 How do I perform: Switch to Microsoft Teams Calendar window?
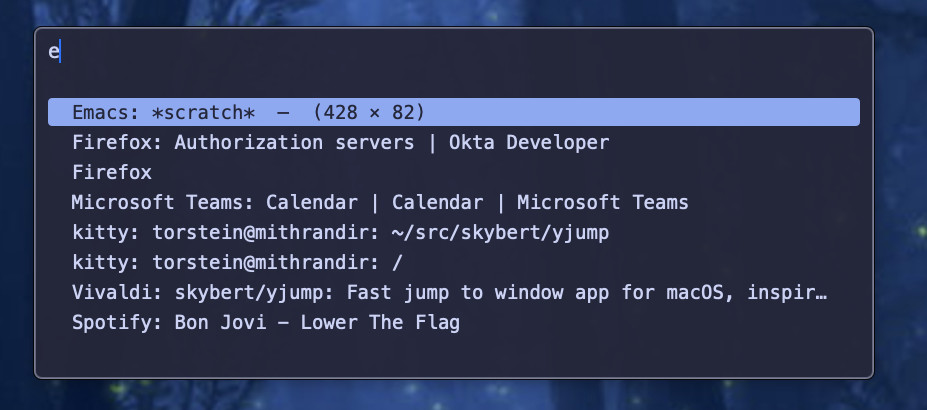pos(380,202)
